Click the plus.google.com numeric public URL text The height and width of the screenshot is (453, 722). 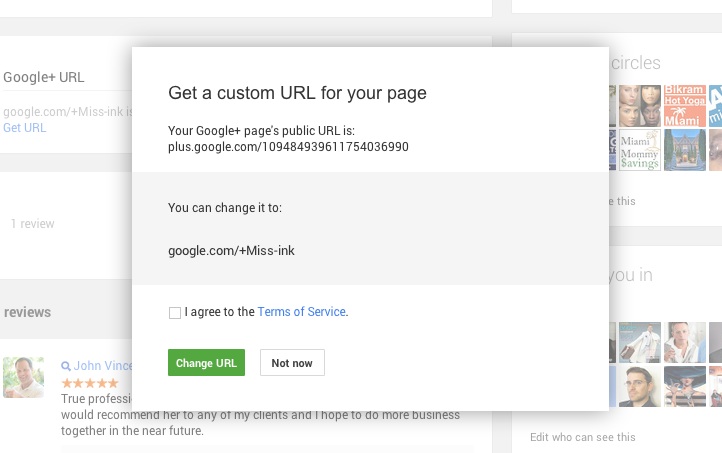[x=288, y=147]
